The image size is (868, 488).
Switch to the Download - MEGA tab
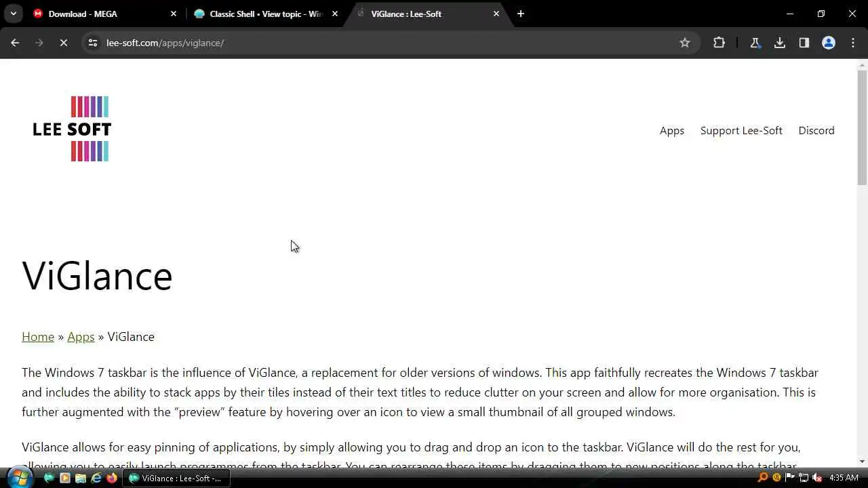(105, 14)
